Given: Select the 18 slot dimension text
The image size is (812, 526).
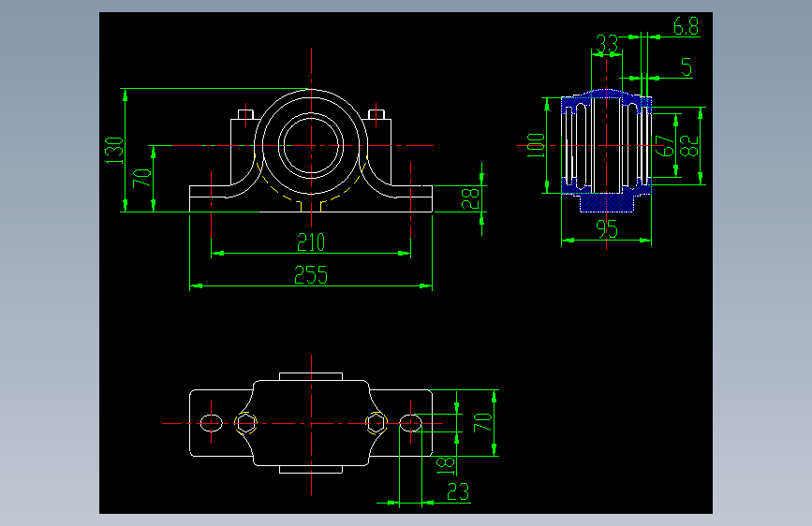Looking at the screenshot, I should pos(446,465).
